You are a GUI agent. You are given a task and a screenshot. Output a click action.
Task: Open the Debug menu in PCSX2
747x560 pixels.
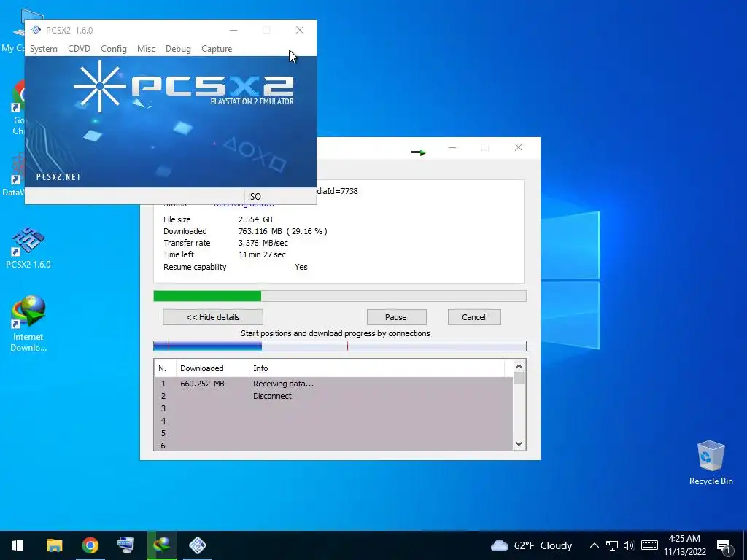[x=178, y=49]
